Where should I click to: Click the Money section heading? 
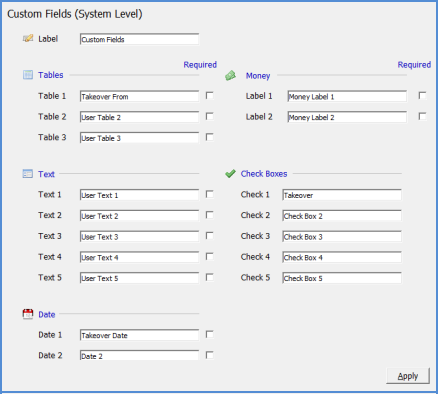click(258, 76)
